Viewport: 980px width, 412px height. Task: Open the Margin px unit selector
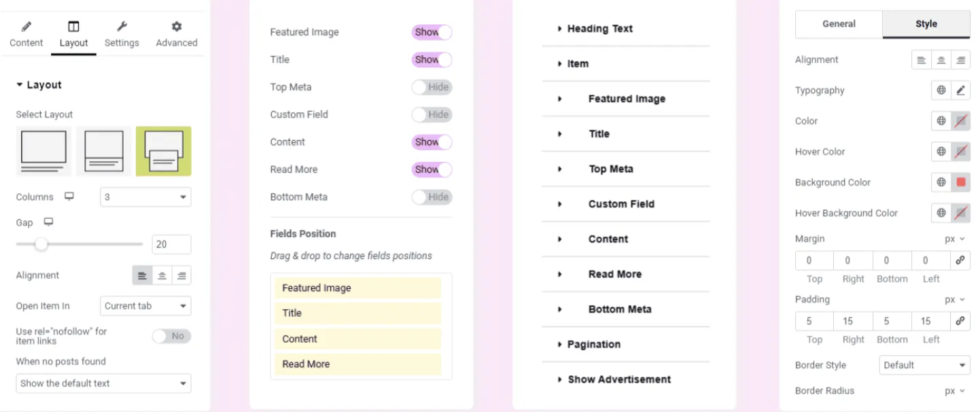coord(955,239)
